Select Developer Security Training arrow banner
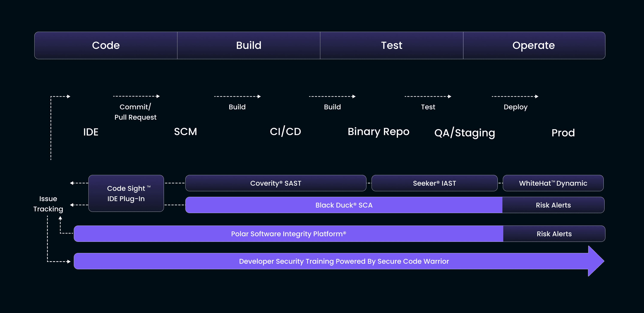Image resolution: width=644 pixels, height=313 pixels. coord(344,261)
